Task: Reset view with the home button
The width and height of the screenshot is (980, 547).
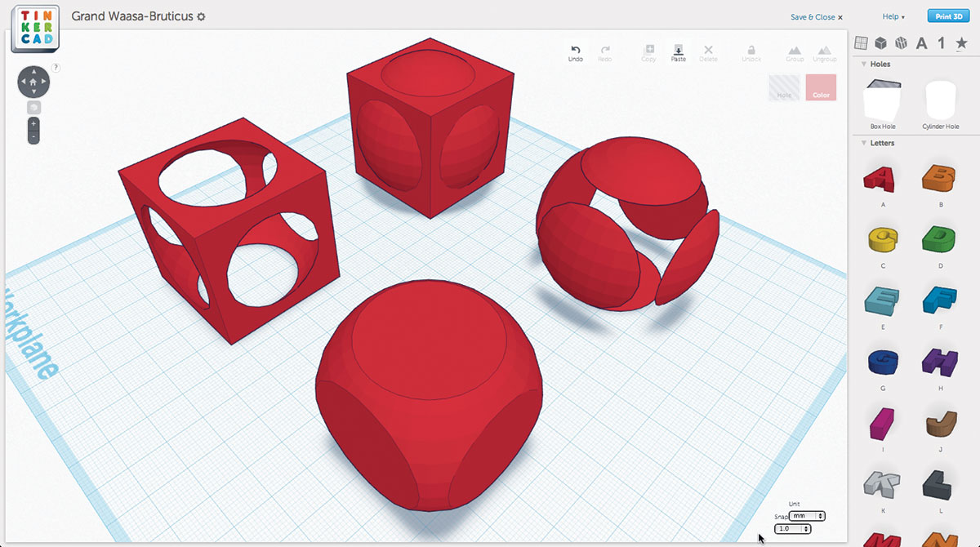Action: pos(33,82)
